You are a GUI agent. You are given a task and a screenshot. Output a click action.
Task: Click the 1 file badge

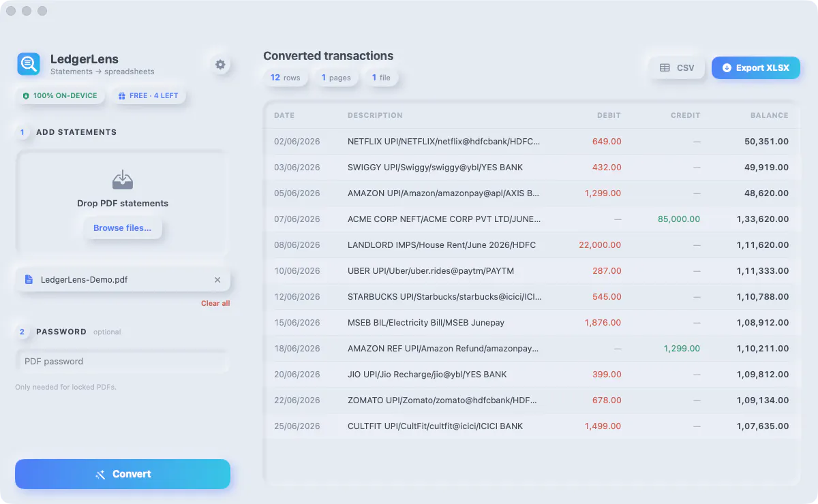tap(381, 78)
